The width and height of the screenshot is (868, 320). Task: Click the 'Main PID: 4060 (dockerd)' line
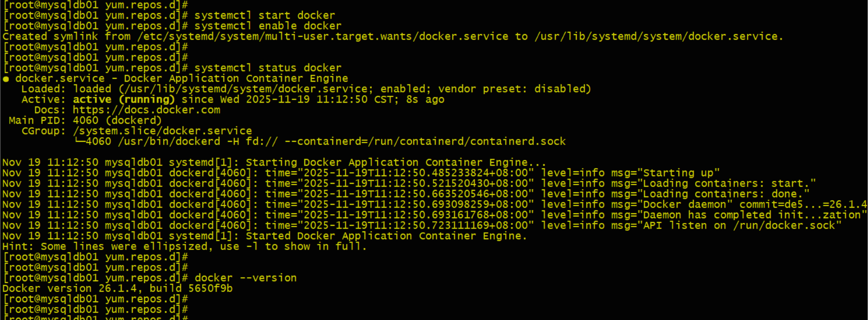85,120
